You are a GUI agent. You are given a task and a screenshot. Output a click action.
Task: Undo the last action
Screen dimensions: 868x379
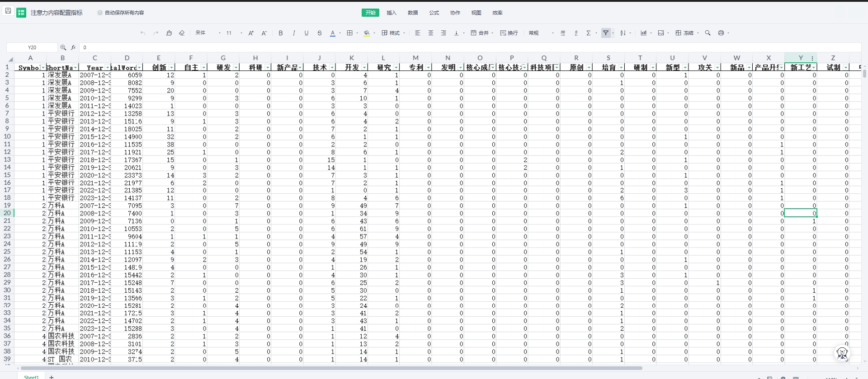143,33
